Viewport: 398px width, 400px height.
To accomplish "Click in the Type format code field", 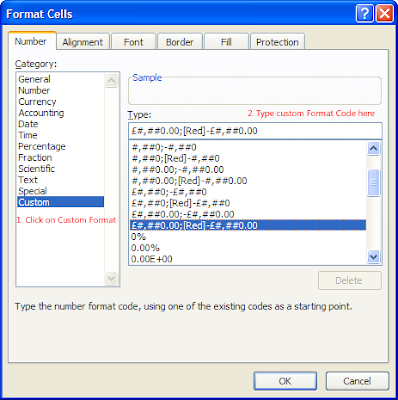I will pyautogui.click(x=255, y=131).
